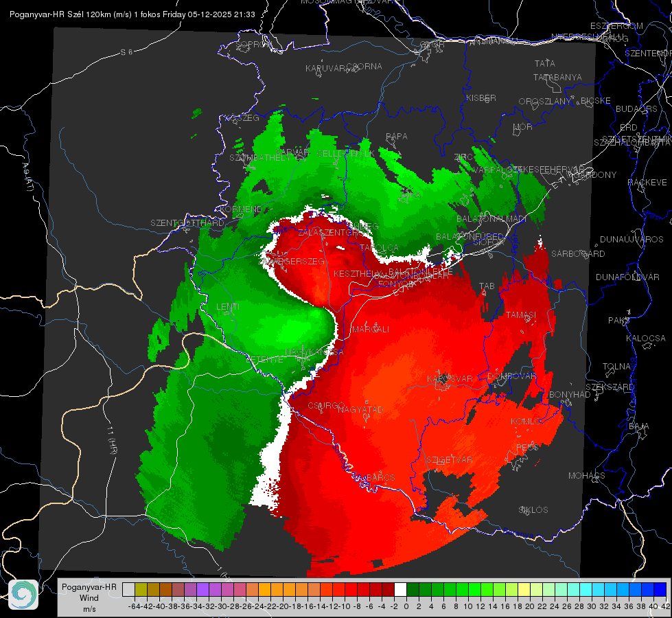This screenshot has width=672, height=618.
Task: Click the GARDONY town label
Action: click(596, 175)
